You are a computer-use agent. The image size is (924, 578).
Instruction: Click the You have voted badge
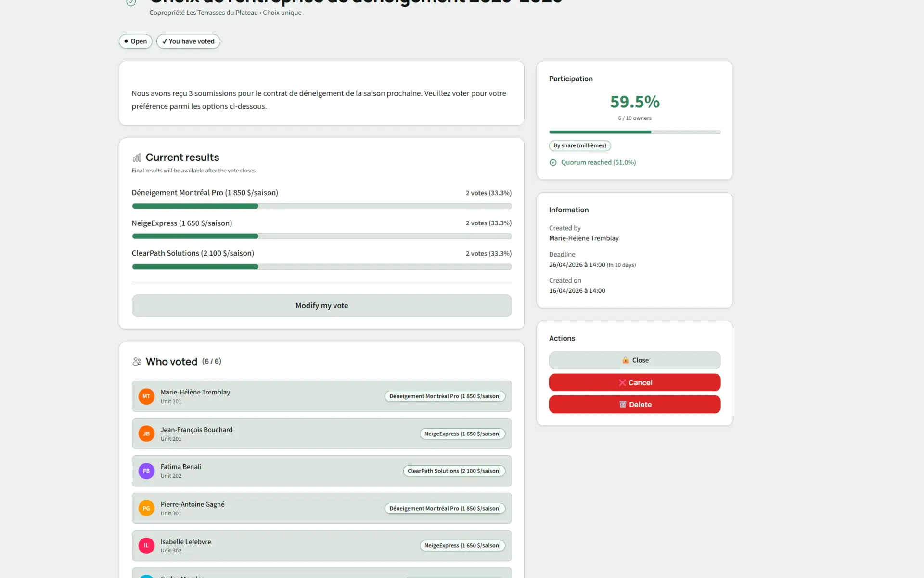[188, 41]
